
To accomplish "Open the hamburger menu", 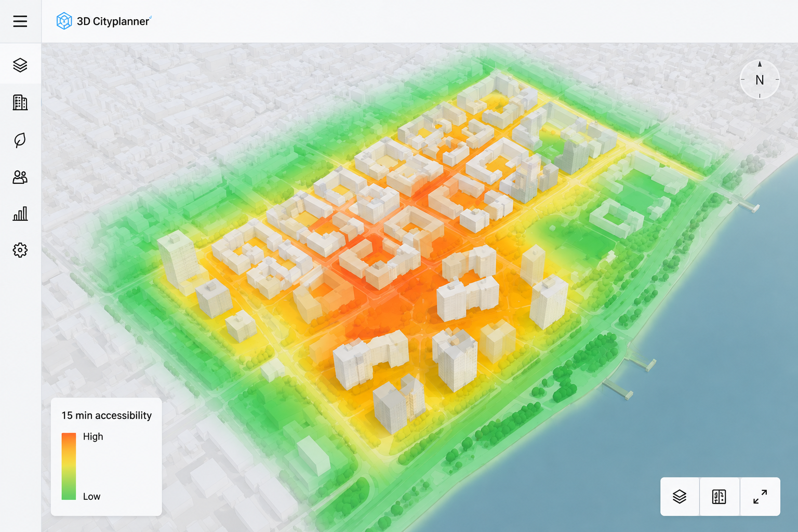I will 20,21.
